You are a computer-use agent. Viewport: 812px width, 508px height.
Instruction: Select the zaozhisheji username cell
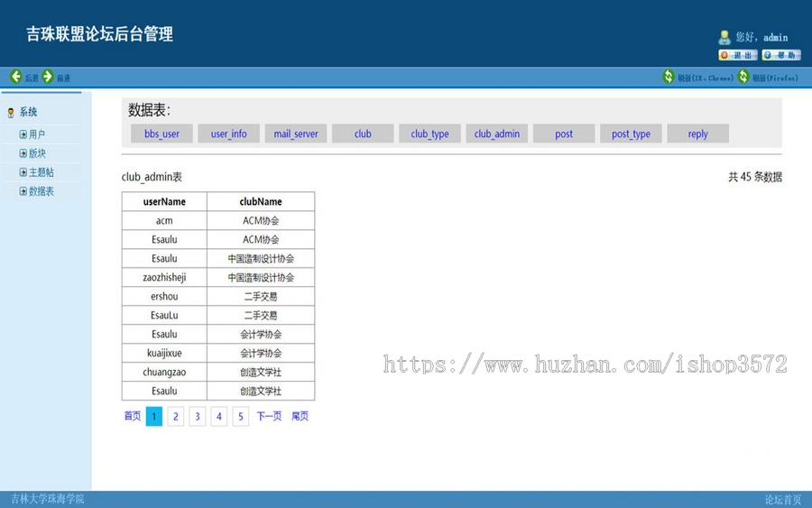(x=164, y=278)
